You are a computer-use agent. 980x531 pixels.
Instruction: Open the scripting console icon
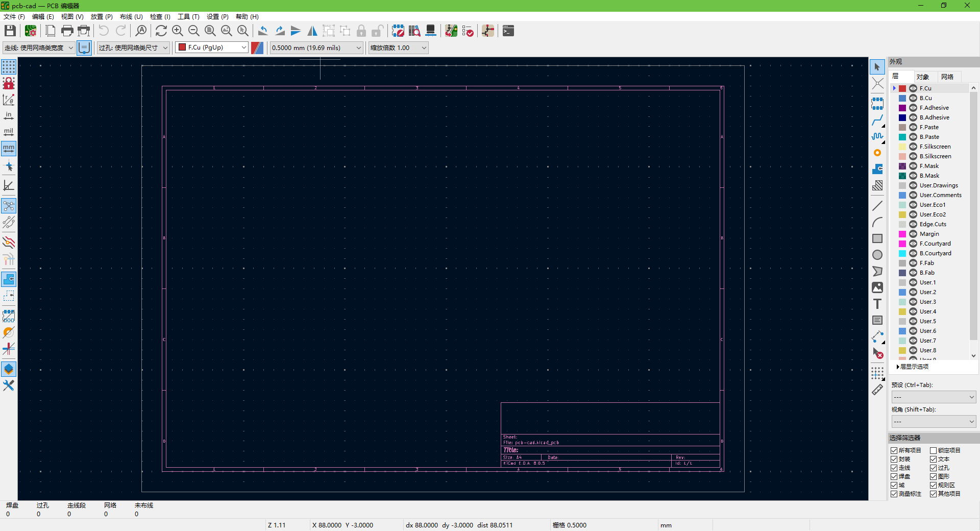pyautogui.click(x=508, y=31)
